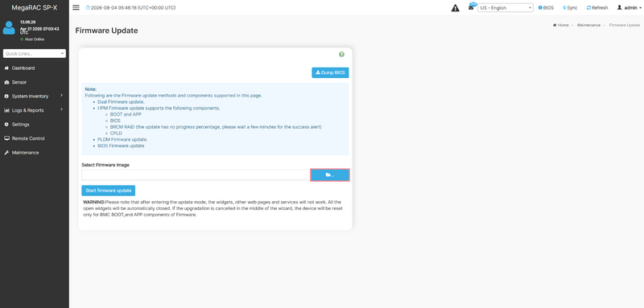Screen dimensions: 644x308
Task: Toggle the hamburger sidebar menu
Action: [x=76, y=7]
